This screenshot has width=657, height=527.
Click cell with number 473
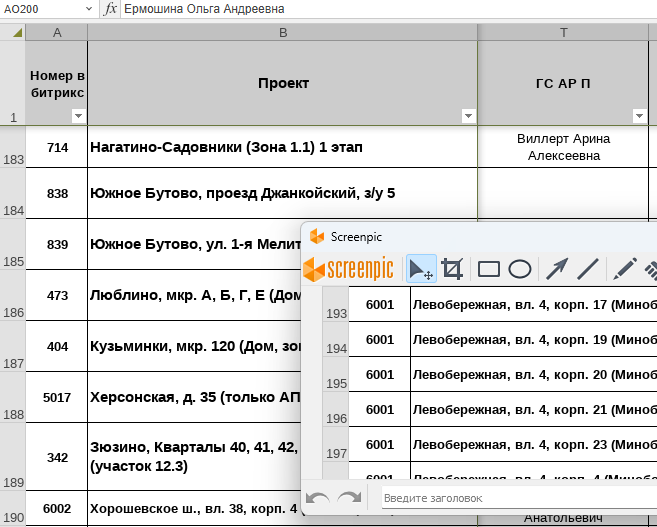[57, 295]
